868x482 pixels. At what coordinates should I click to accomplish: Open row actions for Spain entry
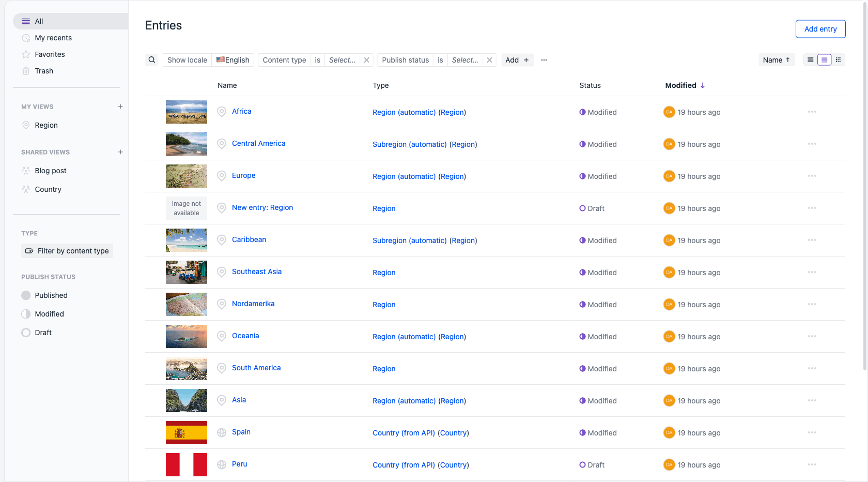812,432
